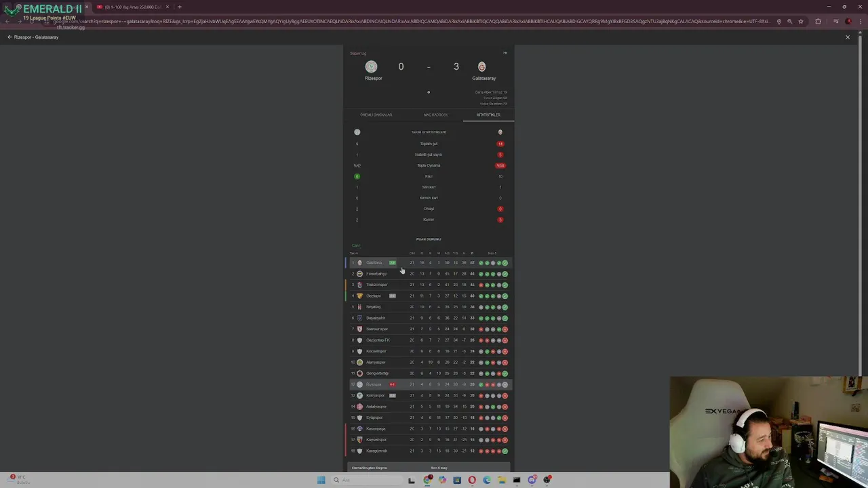Click the Göztepe team crest in the standings

(359, 296)
